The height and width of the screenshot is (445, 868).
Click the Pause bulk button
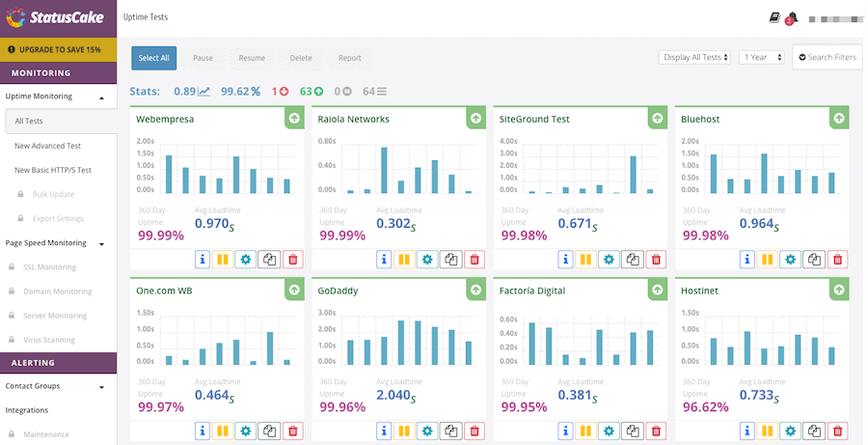[203, 58]
